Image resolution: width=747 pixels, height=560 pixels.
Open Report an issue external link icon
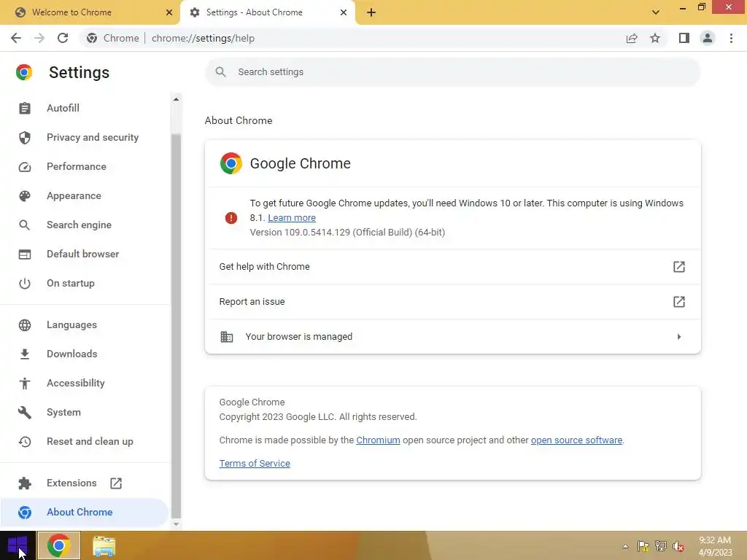pos(679,301)
